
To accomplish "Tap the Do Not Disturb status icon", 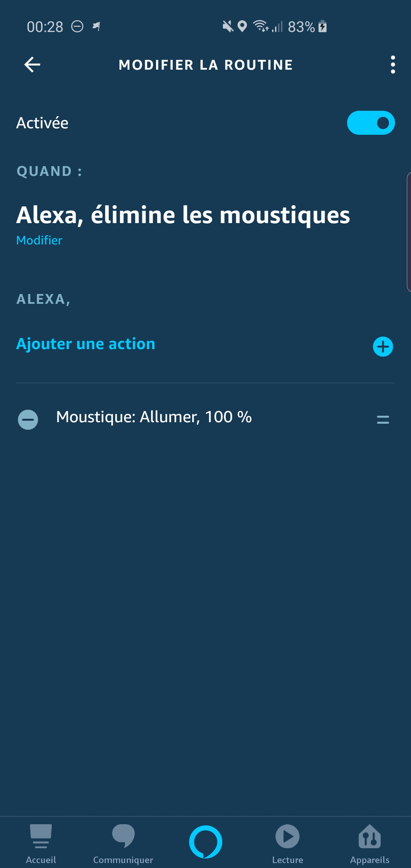I will (x=77, y=27).
